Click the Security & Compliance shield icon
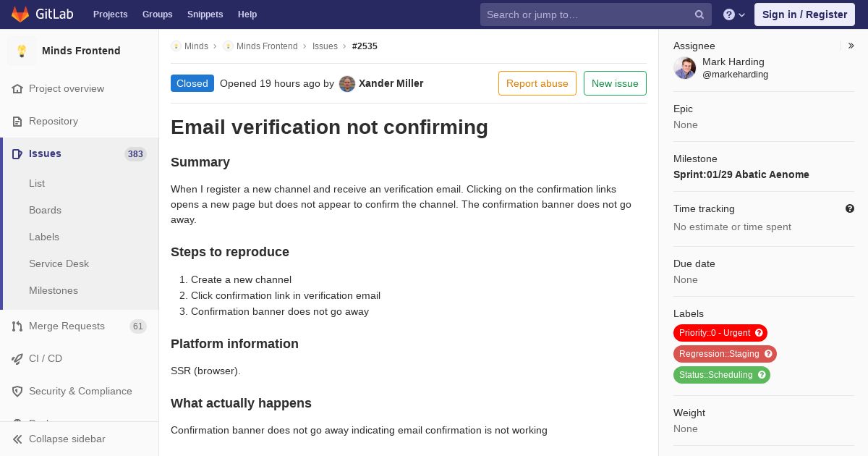The image size is (868, 456). (17, 392)
